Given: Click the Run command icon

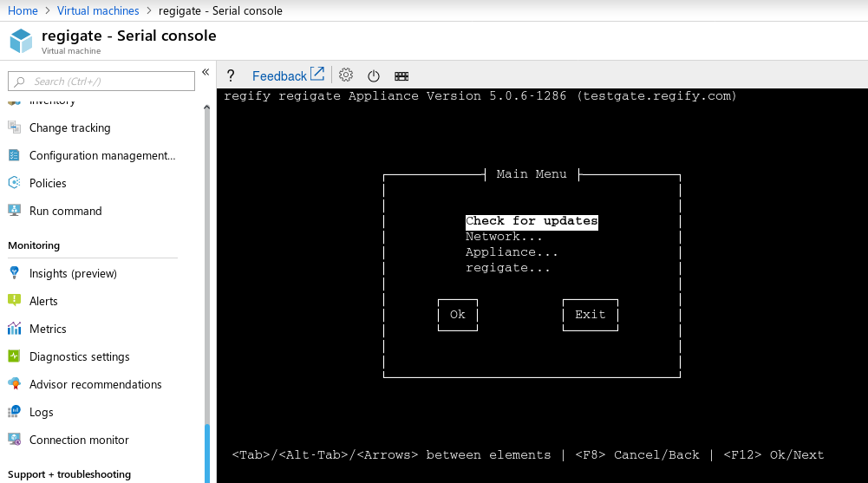Looking at the screenshot, I should point(15,210).
